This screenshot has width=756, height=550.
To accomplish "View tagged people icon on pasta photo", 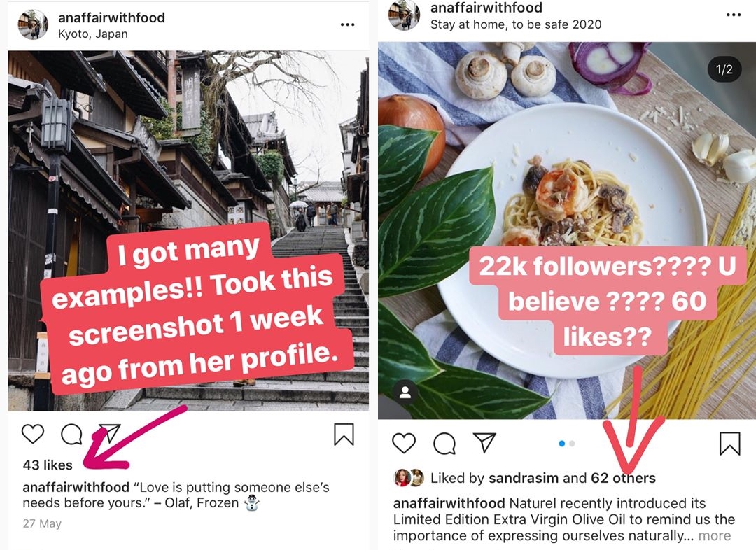I will (405, 393).
